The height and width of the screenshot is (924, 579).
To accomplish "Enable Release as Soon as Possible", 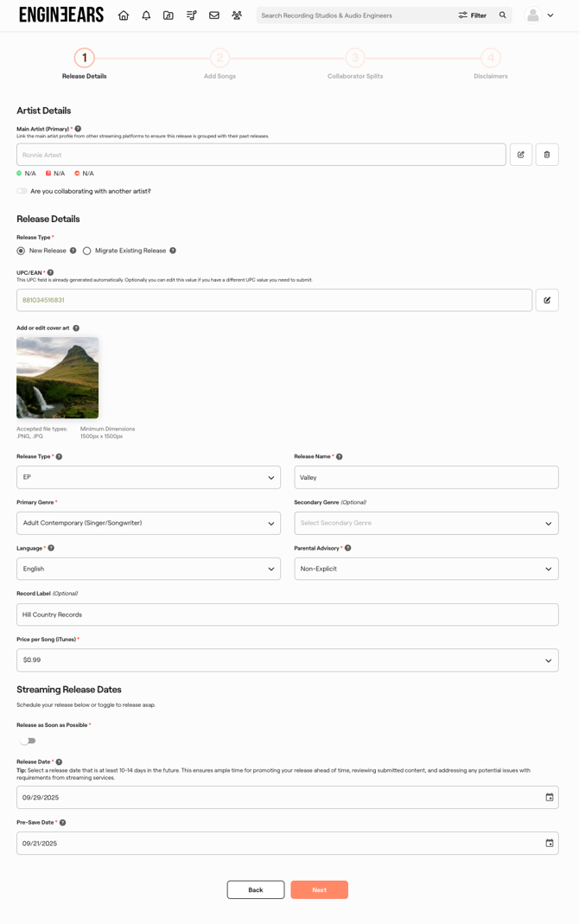I will coord(28,741).
